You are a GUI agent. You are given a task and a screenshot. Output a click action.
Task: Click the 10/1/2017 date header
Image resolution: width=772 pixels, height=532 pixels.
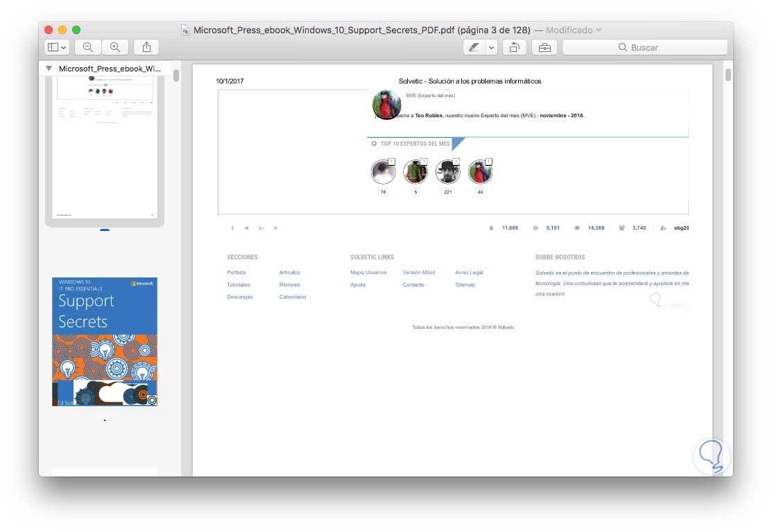point(230,81)
